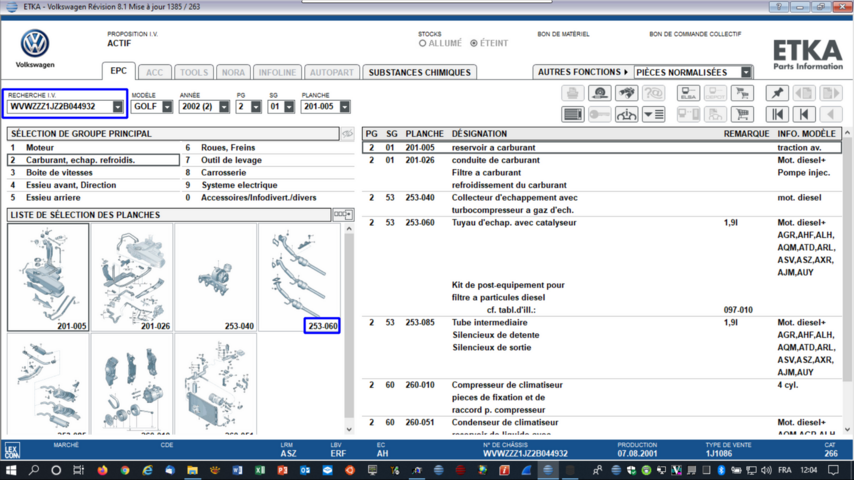Image resolution: width=854 pixels, height=480 pixels.
Task: Click the computer-to-device transfer icon
Action: point(688,114)
